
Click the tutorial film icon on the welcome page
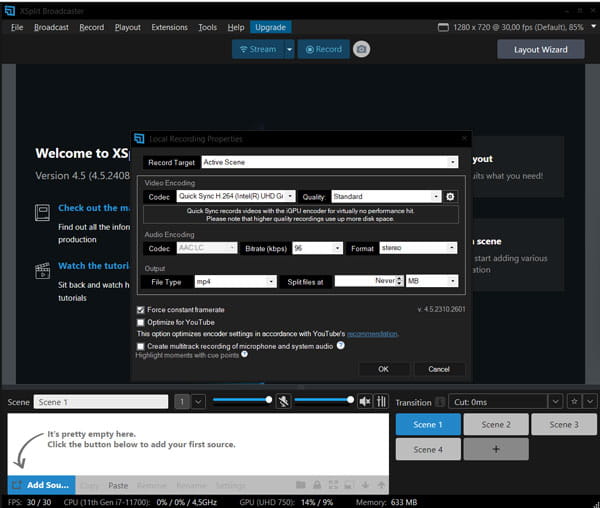[x=42, y=271]
